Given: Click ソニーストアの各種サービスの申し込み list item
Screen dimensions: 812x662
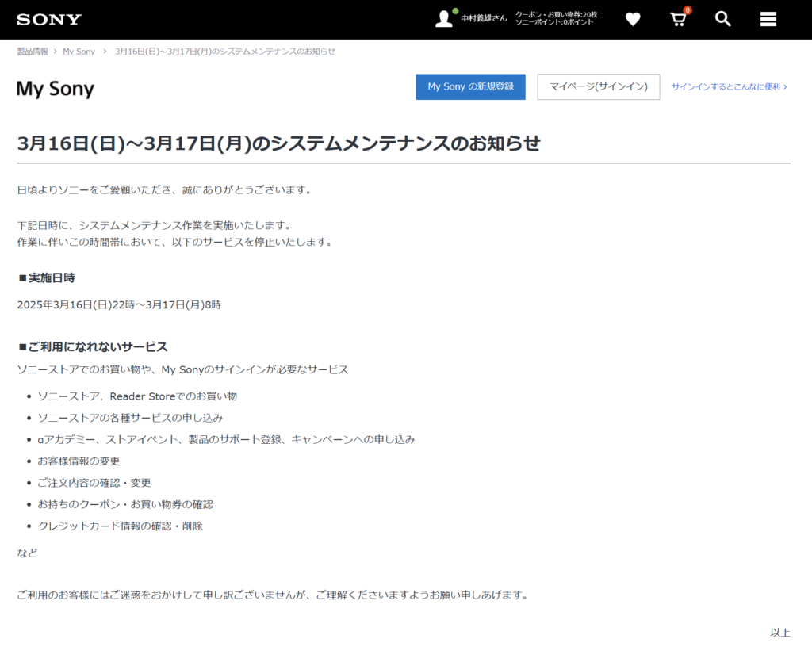Looking at the screenshot, I should (x=130, y=418).
